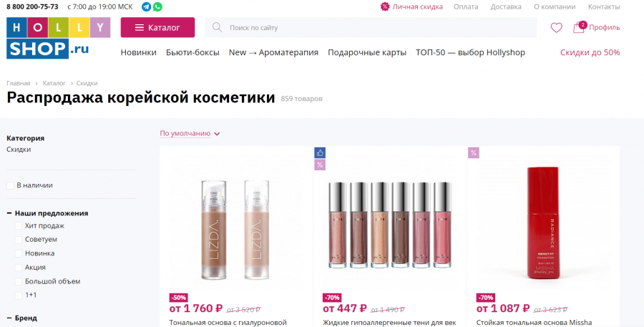
Task: Open "Подарочные карты" in navigation menu
Action: point(367,52)
